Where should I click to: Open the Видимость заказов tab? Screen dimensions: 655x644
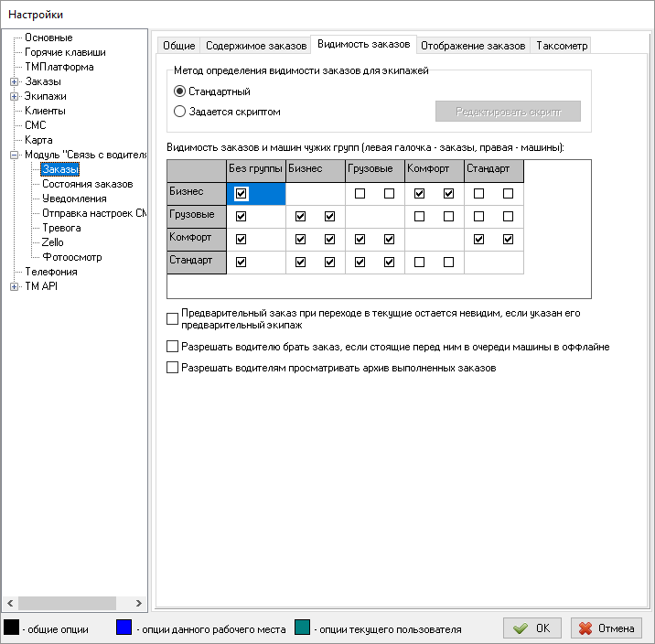pos(363,44)
